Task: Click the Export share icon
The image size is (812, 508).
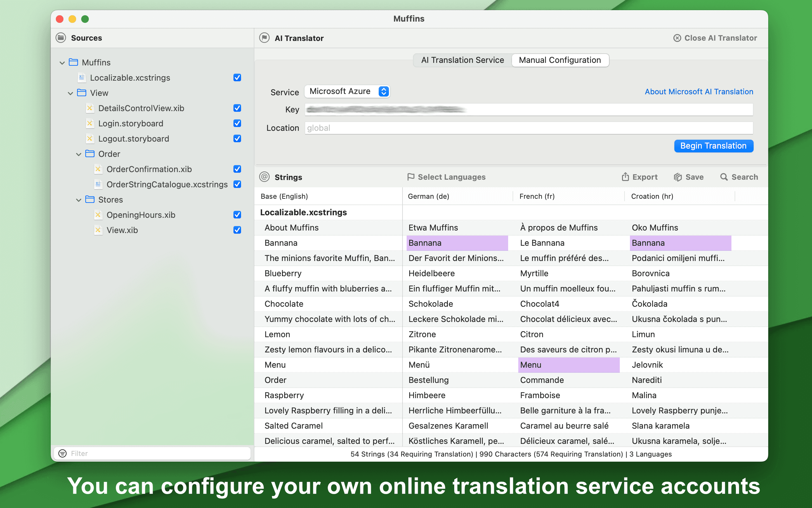Action: point(625,177)
